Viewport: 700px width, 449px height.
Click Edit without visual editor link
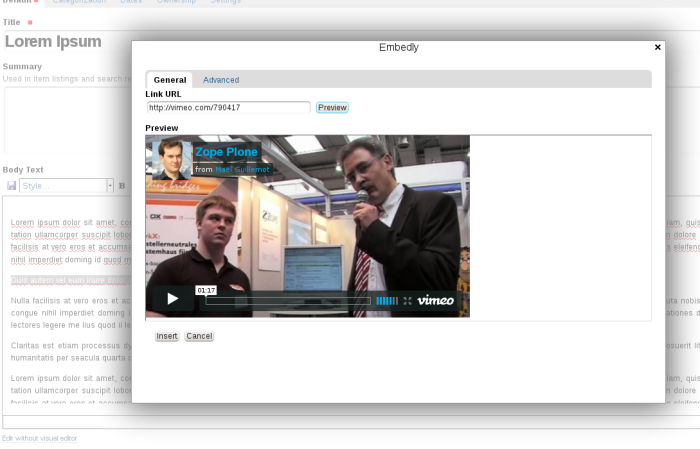click(39, 438)
